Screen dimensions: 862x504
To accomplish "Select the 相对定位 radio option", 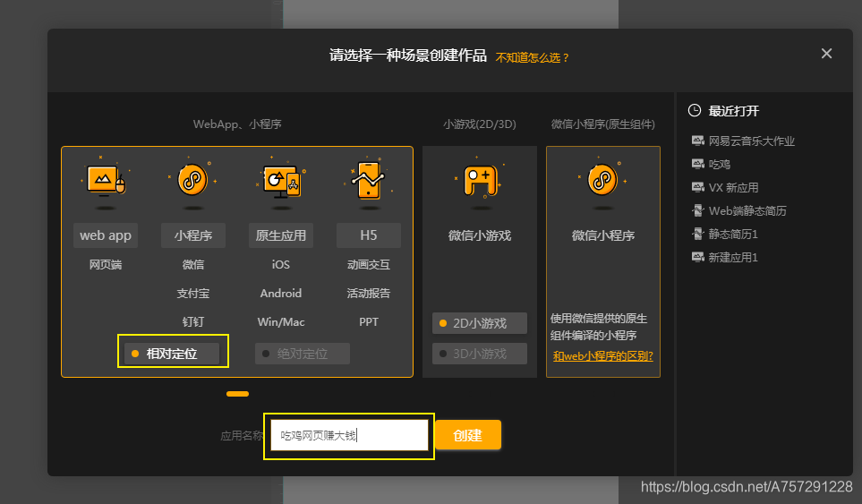I will (x=172, y=354).
